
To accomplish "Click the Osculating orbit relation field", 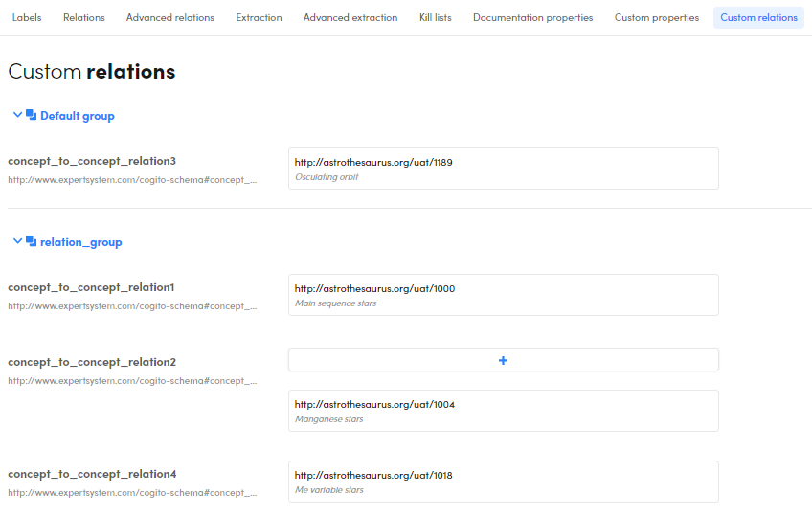I will [x=503, y=169].
